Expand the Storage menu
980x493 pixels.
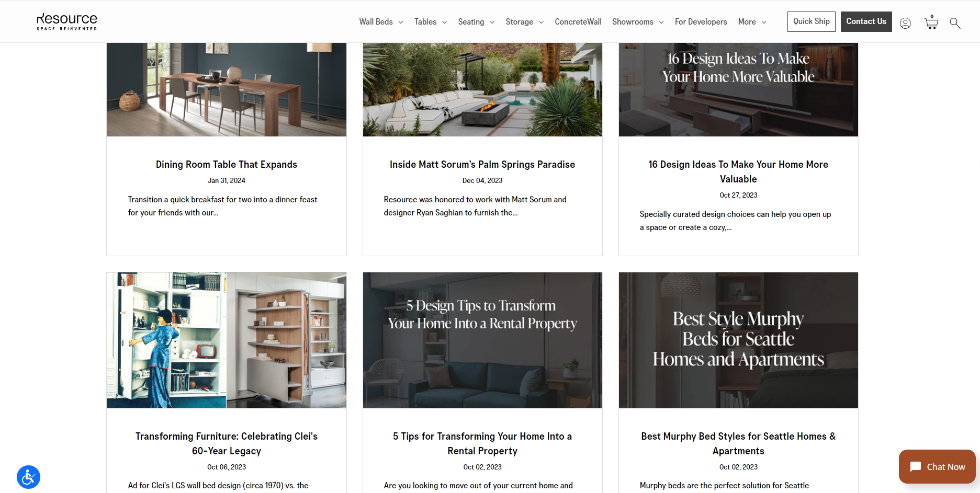coord(524,22)
